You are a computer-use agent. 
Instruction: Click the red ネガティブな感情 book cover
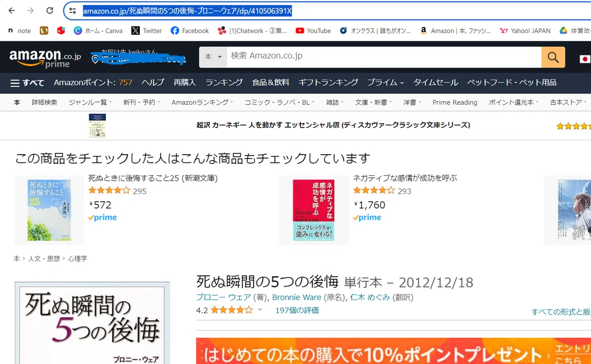314,210
